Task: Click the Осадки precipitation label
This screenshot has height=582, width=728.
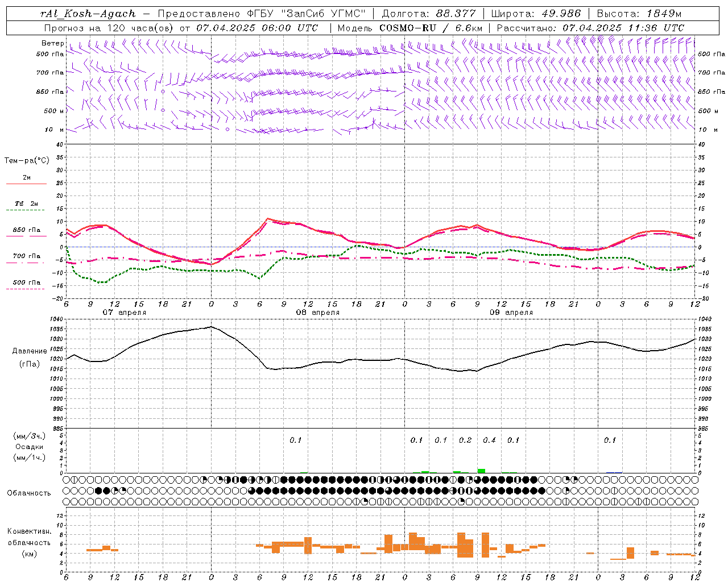Action: 30,447
